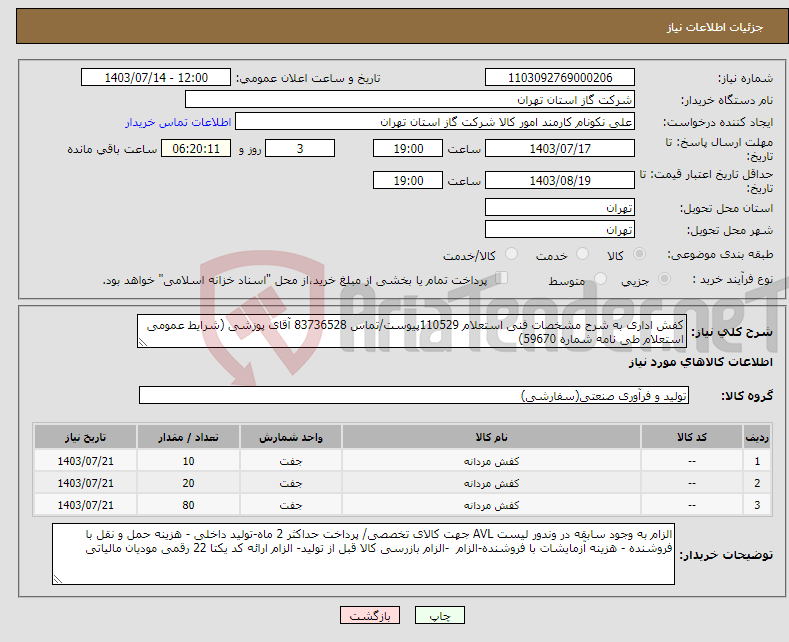Click the نام کالا column header

tap(491, 437)
